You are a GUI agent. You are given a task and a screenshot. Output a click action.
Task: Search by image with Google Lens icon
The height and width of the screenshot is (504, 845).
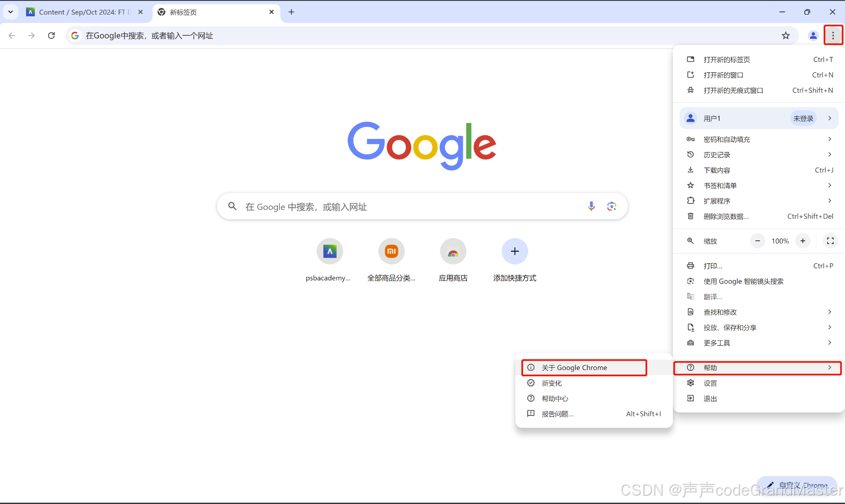[612, 206]
